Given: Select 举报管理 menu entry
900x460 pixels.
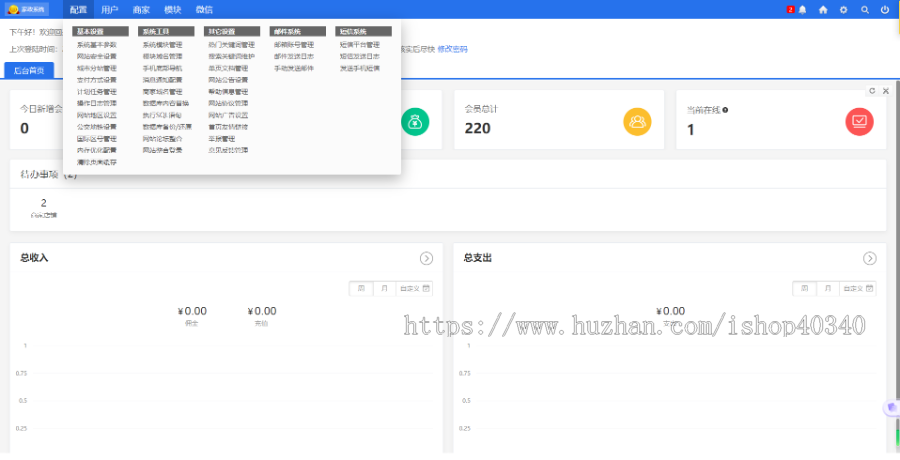Looking at the screenshot, I should click(x=222, y=138).
